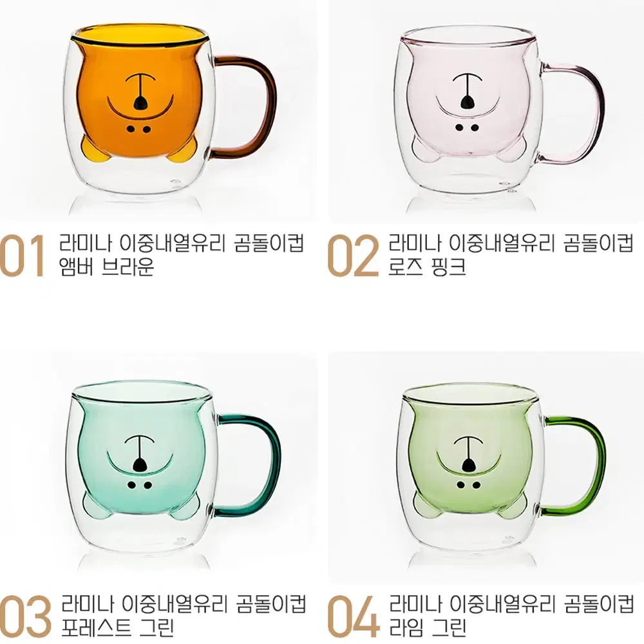Image resolution: width=644 pixels, height=644 pixels.
Task: Click the gold number 02 label
Action: tap(353, 256)
